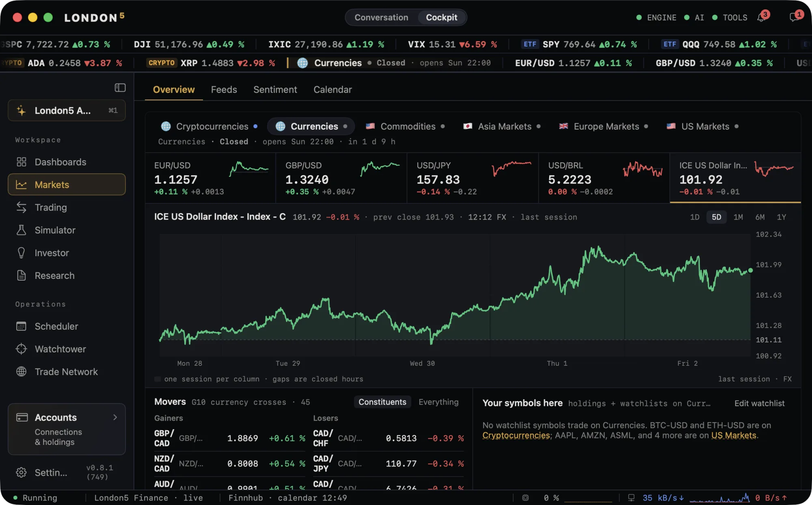Open Settings gear icon
Screen dimensions: 812x505
coord(22,473)
